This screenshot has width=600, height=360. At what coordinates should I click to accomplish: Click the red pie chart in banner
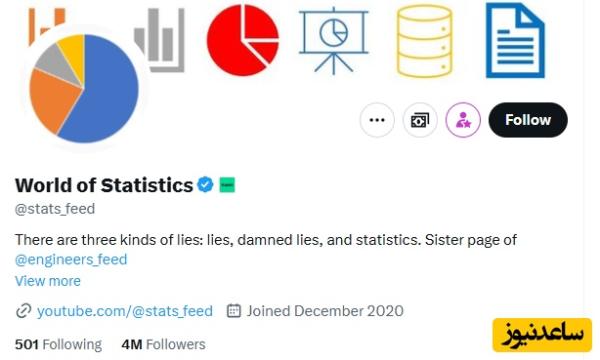coord(243,40)
